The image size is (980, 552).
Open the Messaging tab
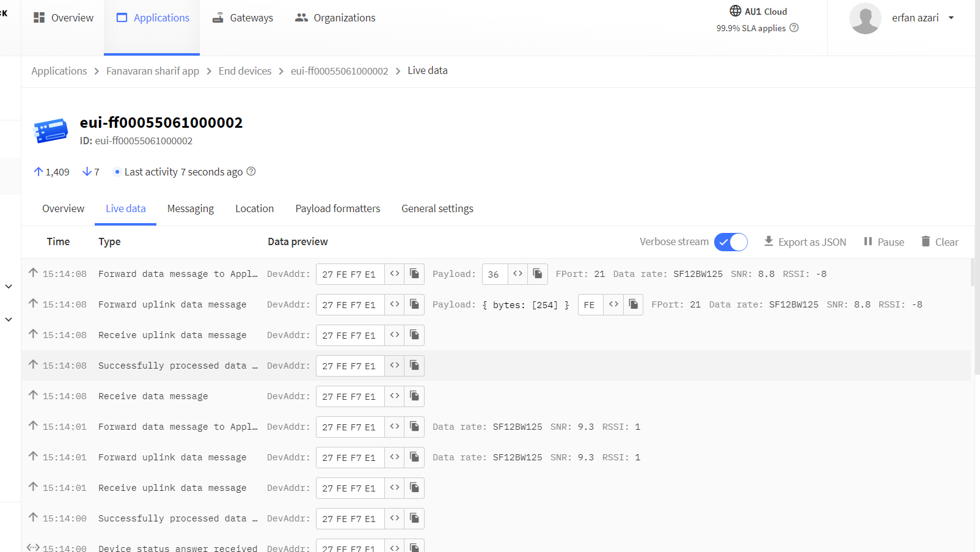[x=190, y=209]
